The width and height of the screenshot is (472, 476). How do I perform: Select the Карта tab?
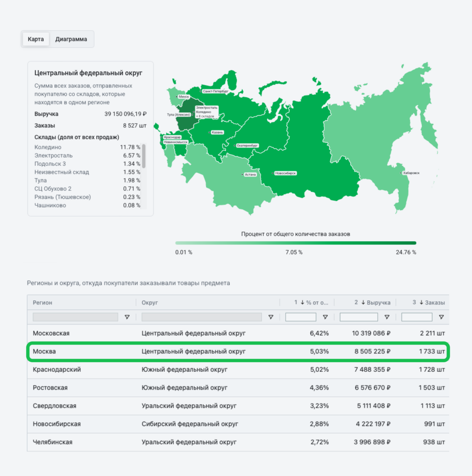coord(36,39)
